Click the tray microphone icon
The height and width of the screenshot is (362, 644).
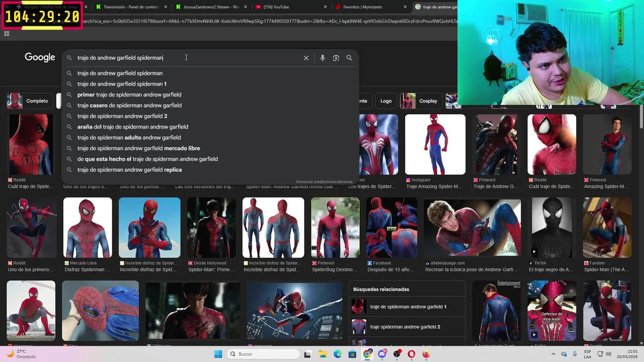tap(575, 354)
